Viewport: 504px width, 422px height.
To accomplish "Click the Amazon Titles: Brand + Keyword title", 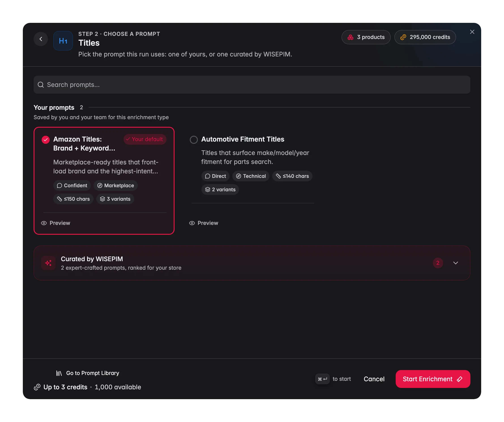I will [x=84, y=144].
